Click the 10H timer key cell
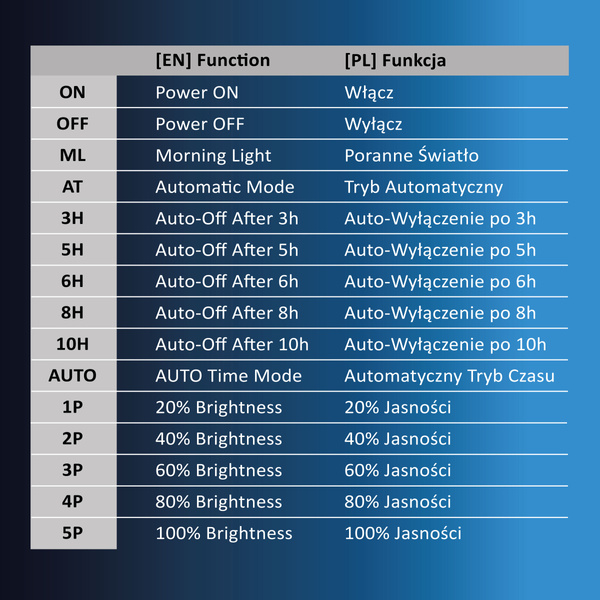This screenshot has height=600, width=600. (x=73, y=344)
